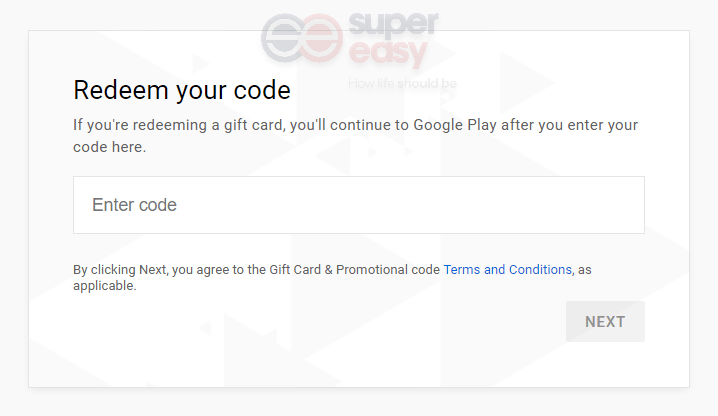
Task: Click the 'super' watermark word
Action: [x=393, y=24]
